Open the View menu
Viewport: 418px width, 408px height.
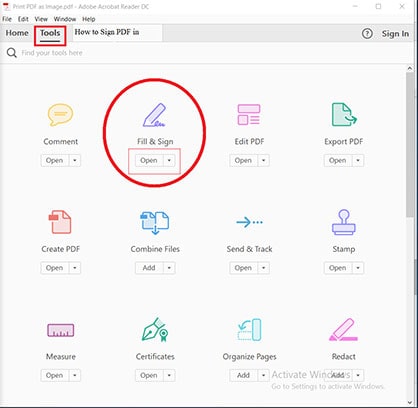coord(41,19)
